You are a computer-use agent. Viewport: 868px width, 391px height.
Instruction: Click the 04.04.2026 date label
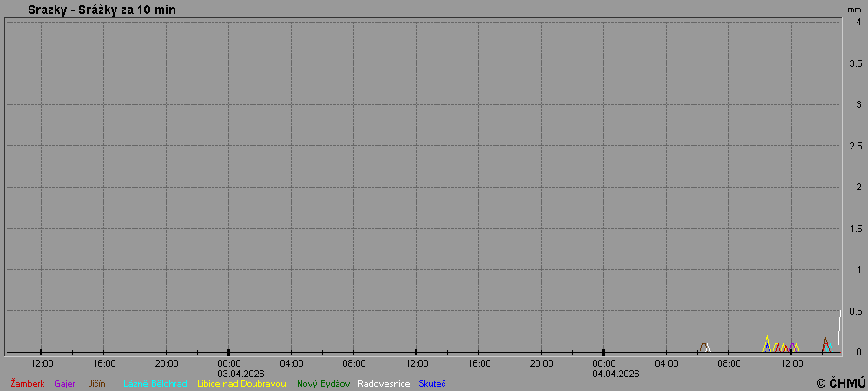coord(615,374)
